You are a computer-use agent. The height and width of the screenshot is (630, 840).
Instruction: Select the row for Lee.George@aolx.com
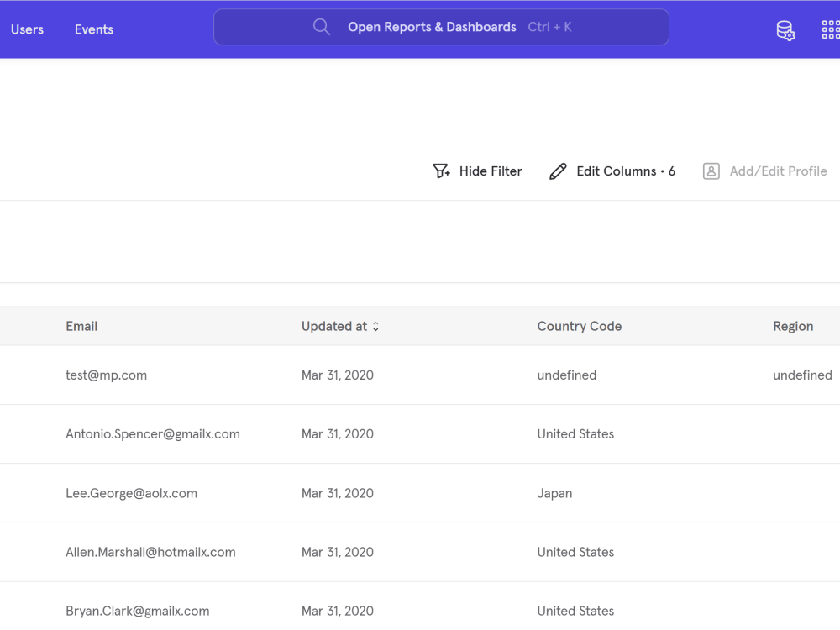pyautogui.click(x=131, y=493)
